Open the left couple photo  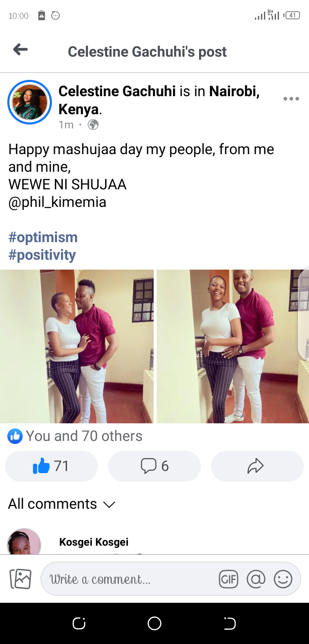click(x=76, y=346)
